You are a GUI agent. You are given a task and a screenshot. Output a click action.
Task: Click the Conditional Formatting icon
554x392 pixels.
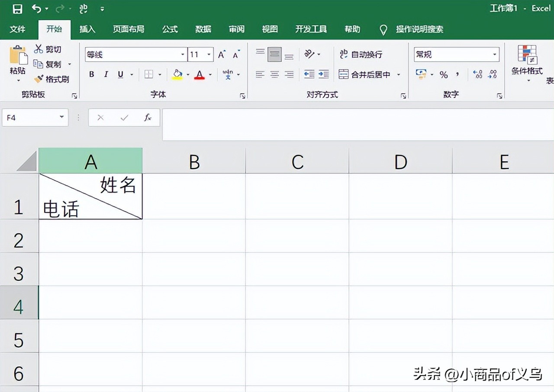click(527, 55)
